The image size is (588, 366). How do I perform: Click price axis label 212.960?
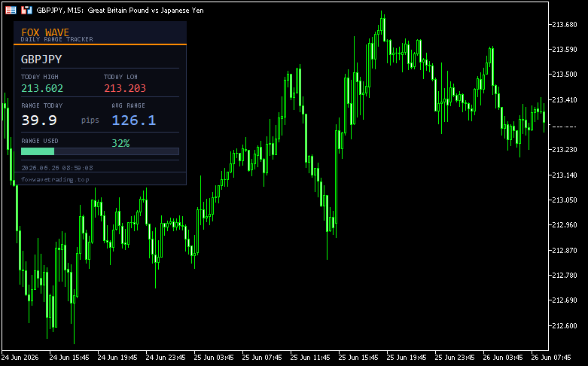(x=565, y=225)
